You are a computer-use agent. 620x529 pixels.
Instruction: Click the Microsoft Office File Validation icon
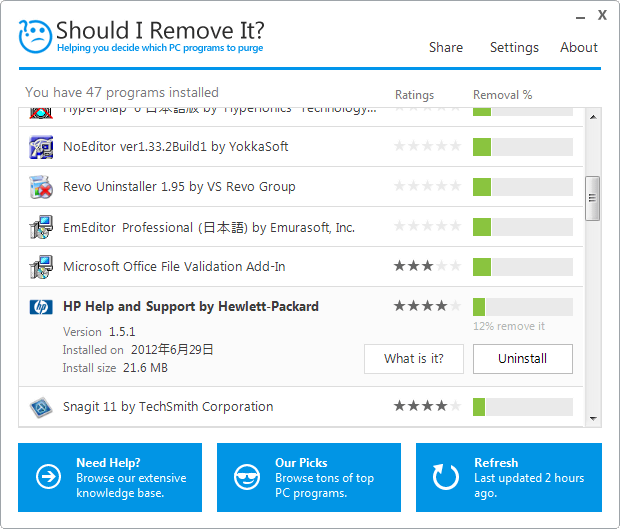tap(41, 267)
